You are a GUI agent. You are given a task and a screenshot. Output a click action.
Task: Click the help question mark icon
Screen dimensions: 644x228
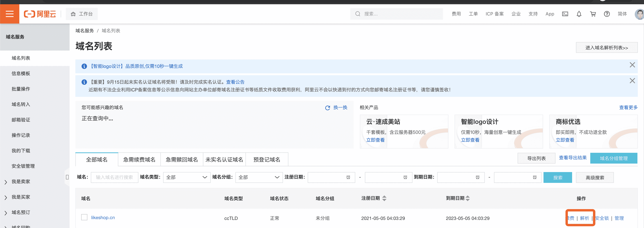[x=607, y=14]
